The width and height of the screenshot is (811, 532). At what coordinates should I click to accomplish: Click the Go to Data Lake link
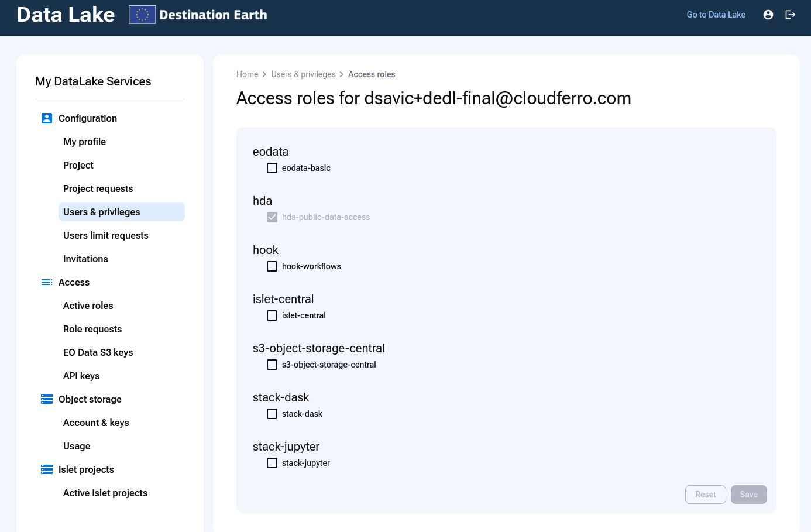tap(716, 15)
